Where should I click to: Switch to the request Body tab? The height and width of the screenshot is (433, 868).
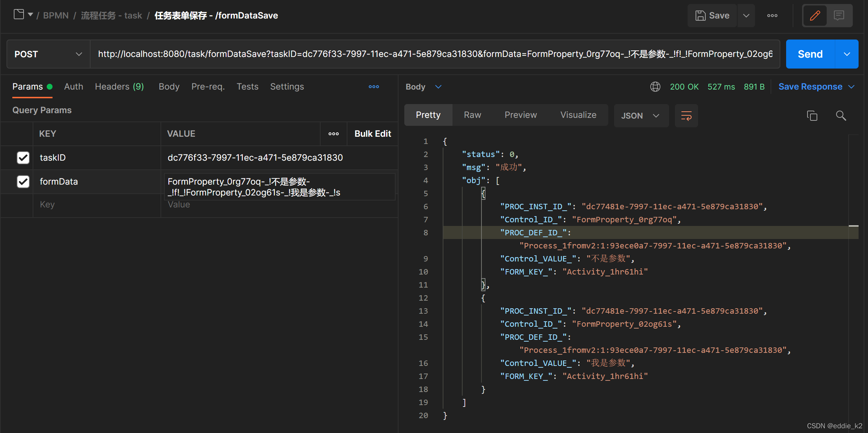tap(169, 87)
